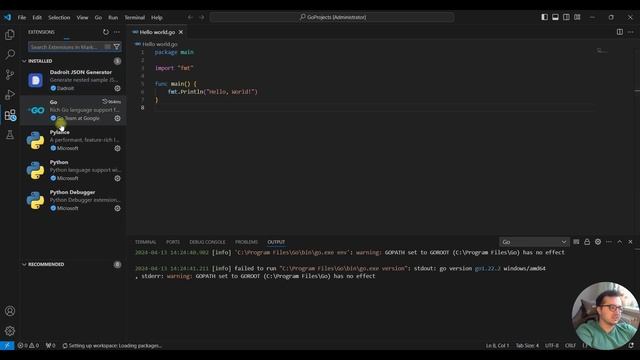
Task: Select Dadroit JSON Generator extension
Action: pyautogui.click(x=73, y=80)
